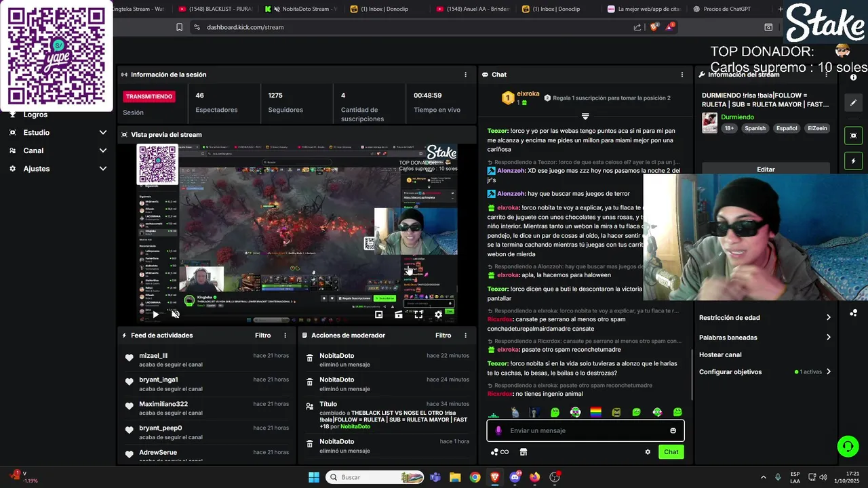Play the stream preview video

click(x=155, y=314)
